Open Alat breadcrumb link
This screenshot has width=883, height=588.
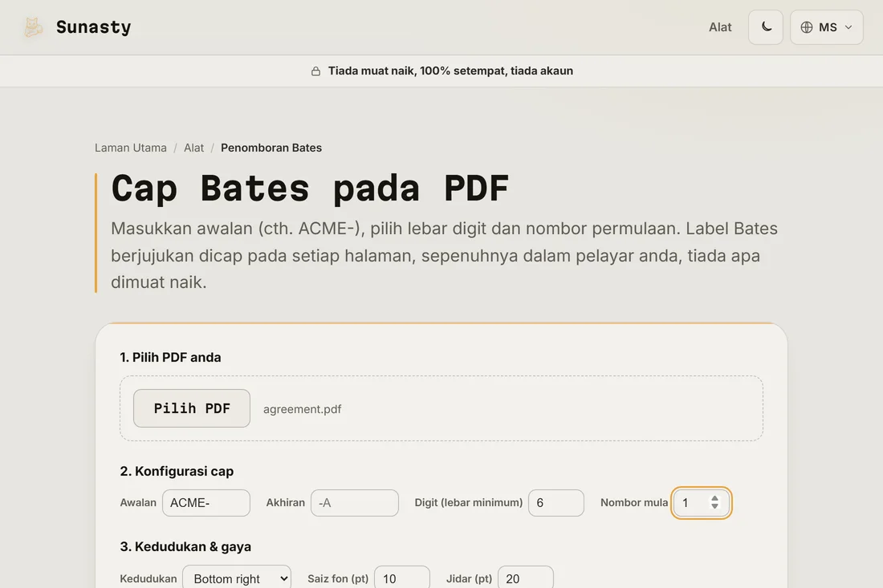tap(193, 148)
